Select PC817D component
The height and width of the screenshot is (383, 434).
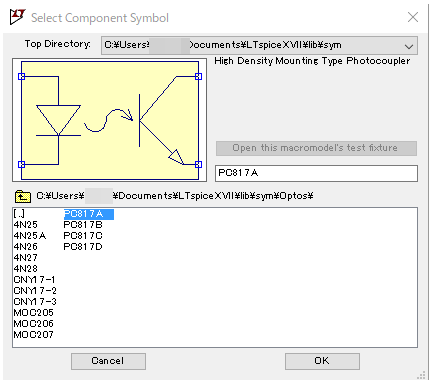coord(83,247)
